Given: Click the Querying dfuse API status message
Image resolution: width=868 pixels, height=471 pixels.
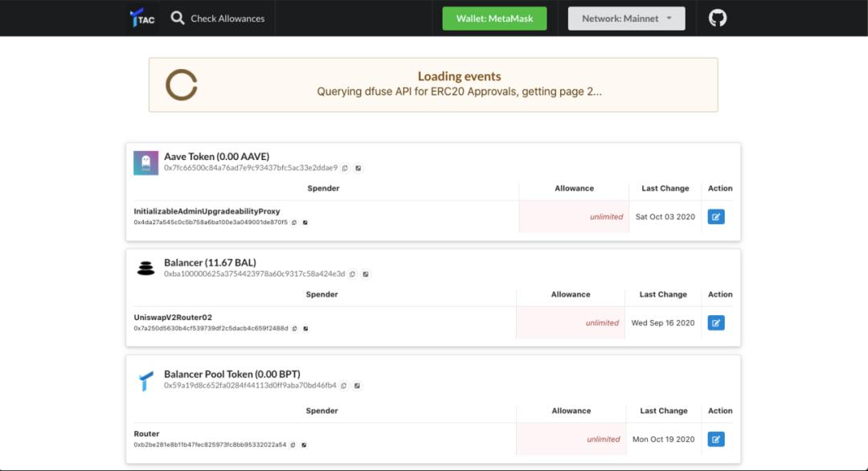Looking at the screenshot, I should coord(459,92).
